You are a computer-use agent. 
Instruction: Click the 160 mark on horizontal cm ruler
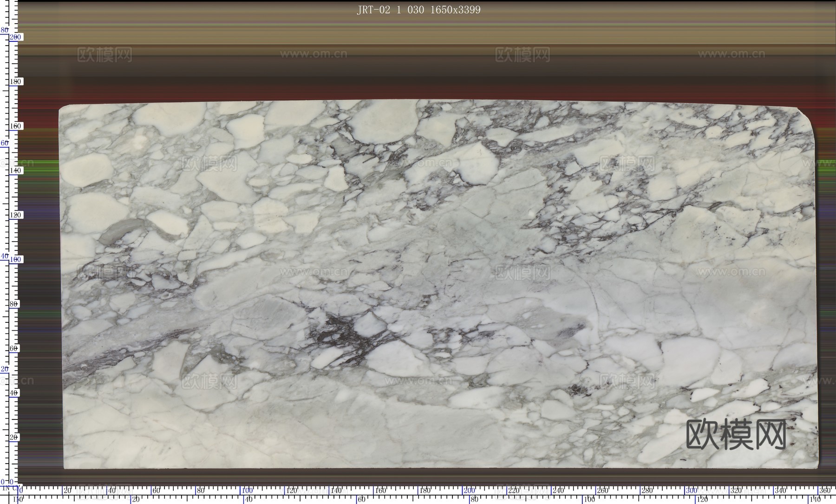[381, 491]
